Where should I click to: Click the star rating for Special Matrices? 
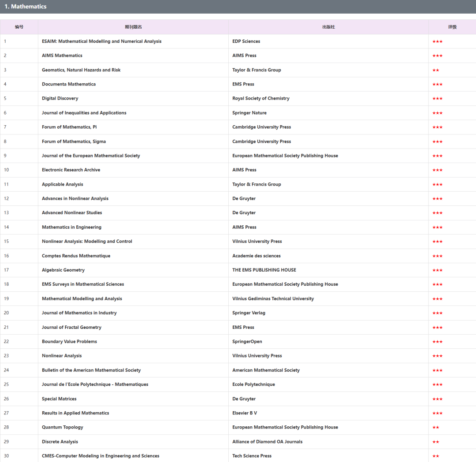coord(437,399)
